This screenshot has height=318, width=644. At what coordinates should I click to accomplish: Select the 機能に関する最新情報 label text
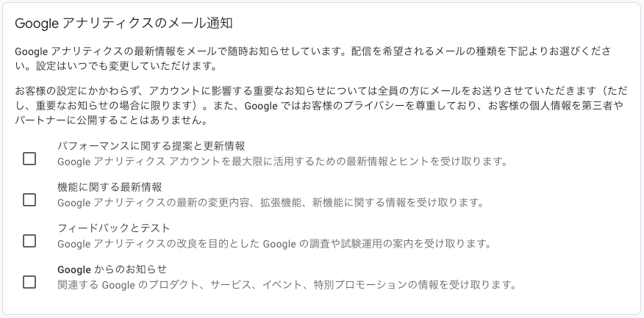[x=110, y=187]
